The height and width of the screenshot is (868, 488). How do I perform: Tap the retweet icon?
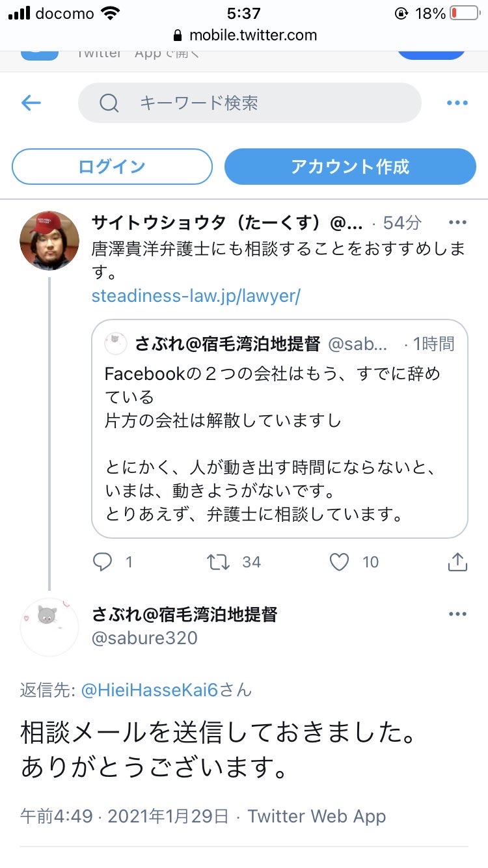coord(219,562)
